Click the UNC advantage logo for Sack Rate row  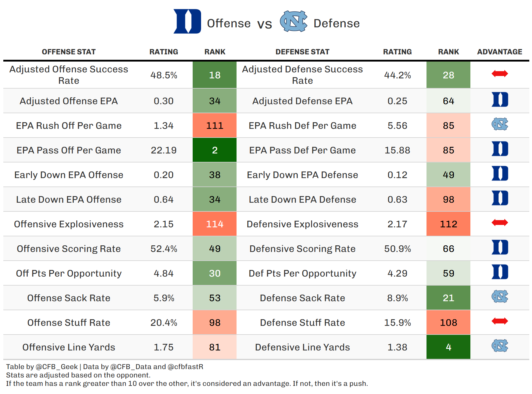(500, 297)
